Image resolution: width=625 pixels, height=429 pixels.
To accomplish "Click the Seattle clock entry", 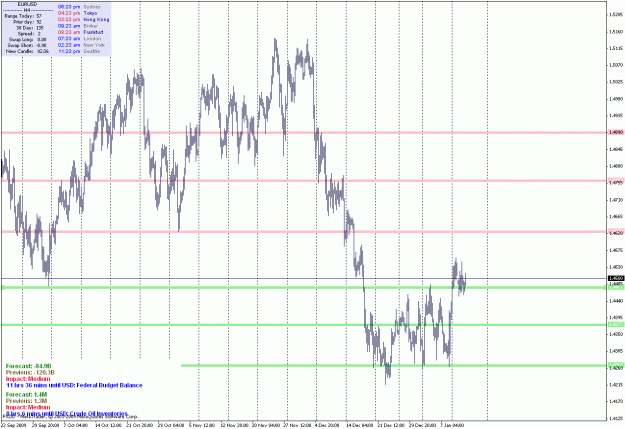I will (79, 51).
